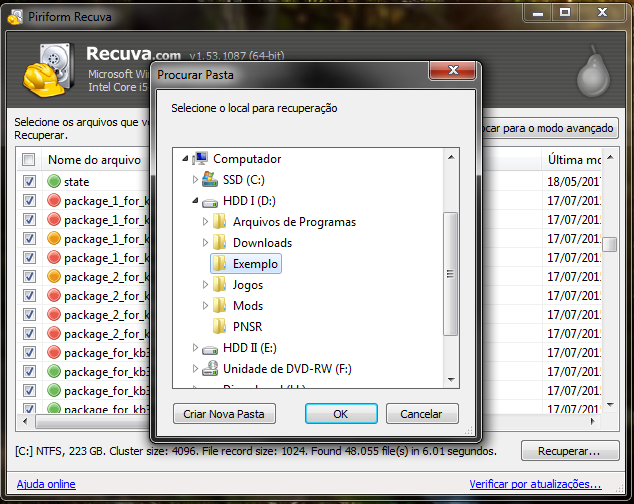634x504 pixels.
Task: Collapse the Computador tree node
Action: tap(185, 159)
